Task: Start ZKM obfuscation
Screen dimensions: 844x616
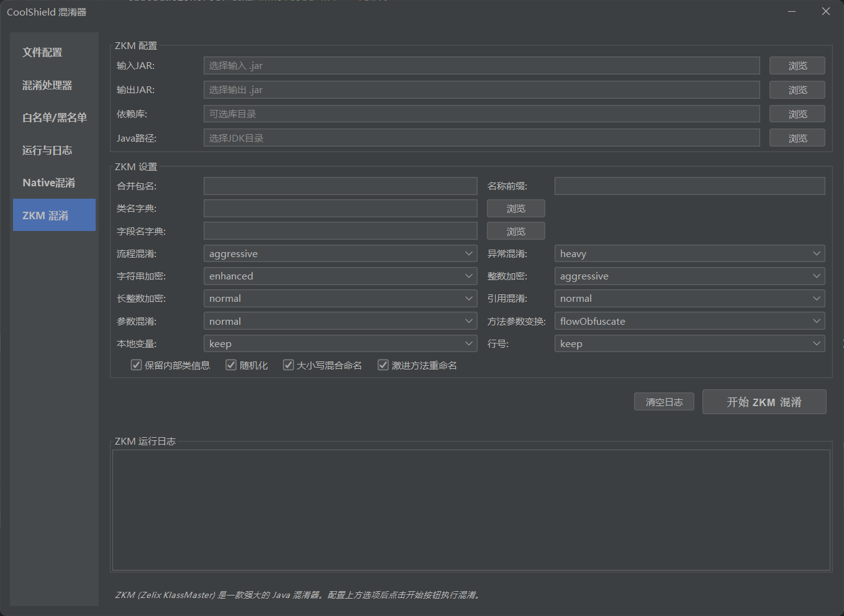Action: click(x=764, y=402)
